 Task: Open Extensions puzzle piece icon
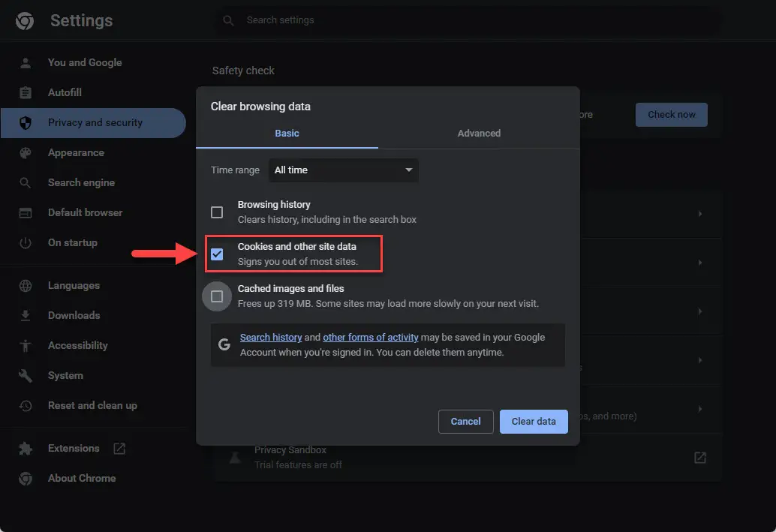point(26,449)
